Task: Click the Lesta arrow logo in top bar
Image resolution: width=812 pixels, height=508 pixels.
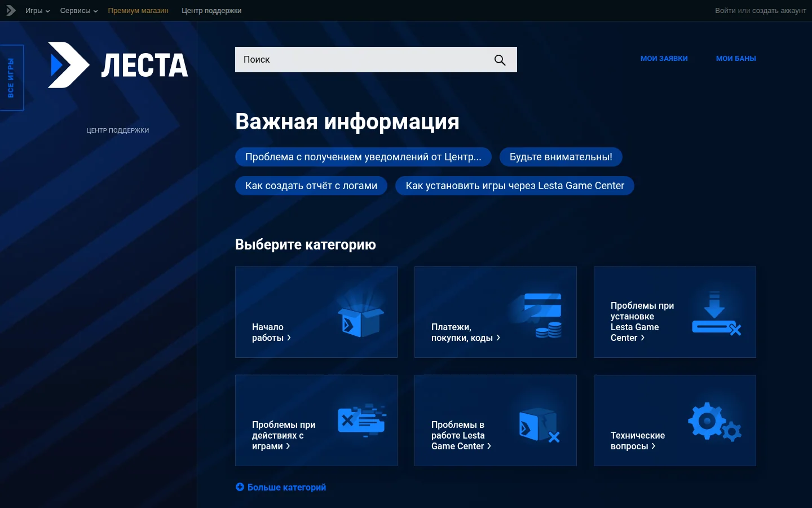Action: (x=10, y=10)
